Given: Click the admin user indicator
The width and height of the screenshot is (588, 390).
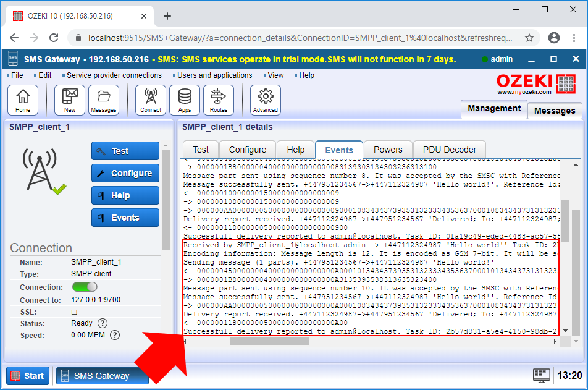Looking at the screenshot, I should pos(497,59).
